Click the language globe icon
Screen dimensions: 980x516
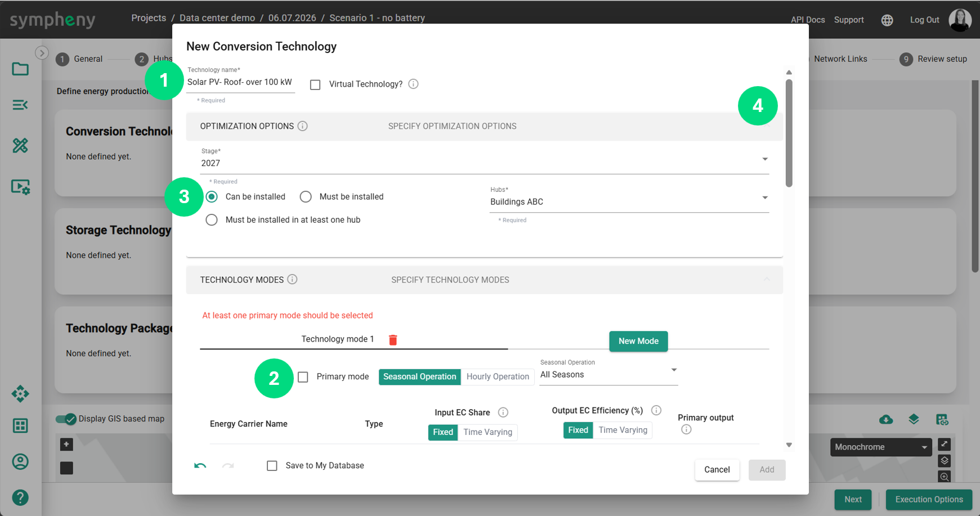[x=887, y=20]
